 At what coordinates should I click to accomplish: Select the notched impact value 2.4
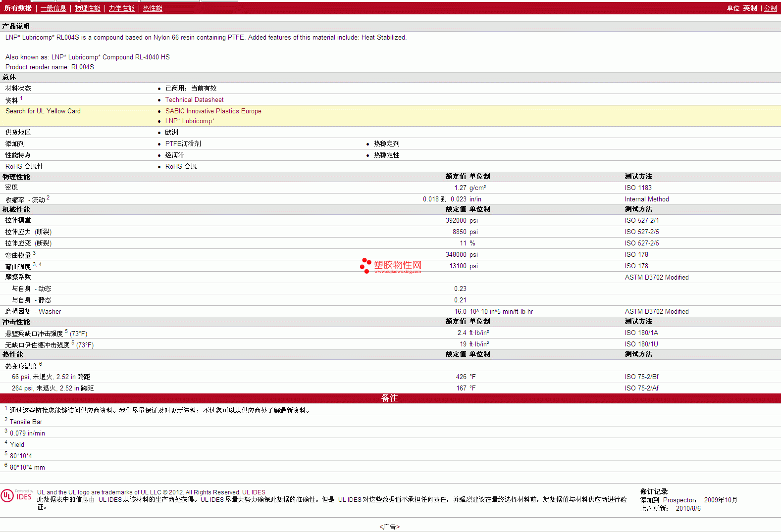(x=462, y=333)
